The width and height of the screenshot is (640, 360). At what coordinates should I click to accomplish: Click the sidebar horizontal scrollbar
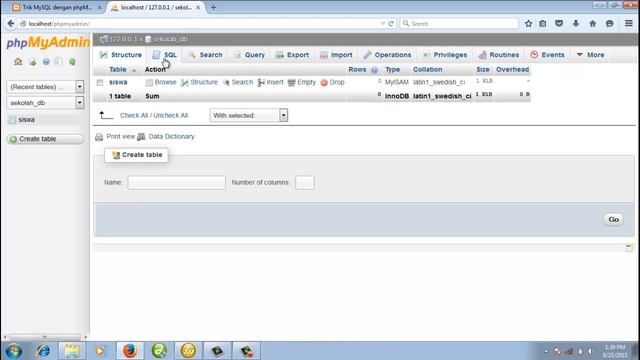45,337
